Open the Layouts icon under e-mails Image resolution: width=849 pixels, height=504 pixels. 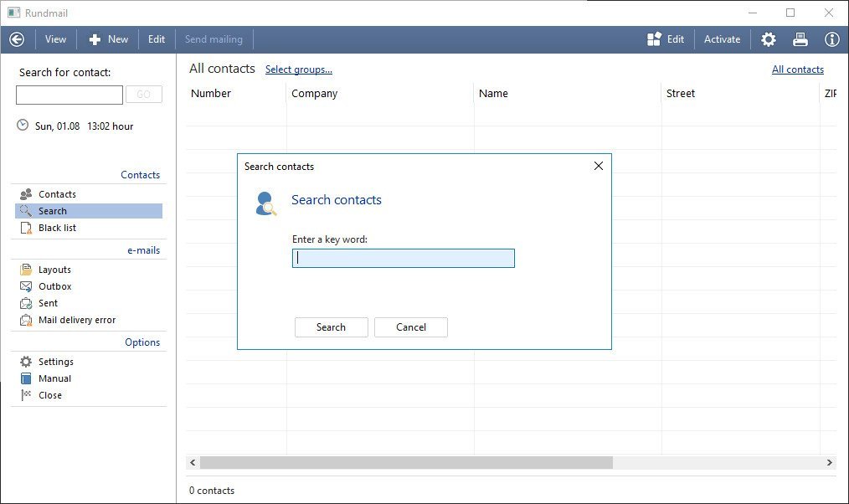[25, 269]
